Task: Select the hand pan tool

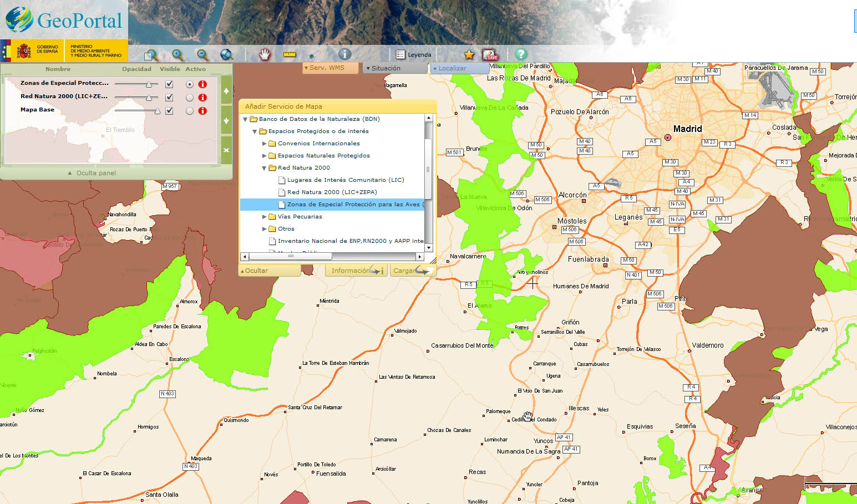Action: click(265, 54)
